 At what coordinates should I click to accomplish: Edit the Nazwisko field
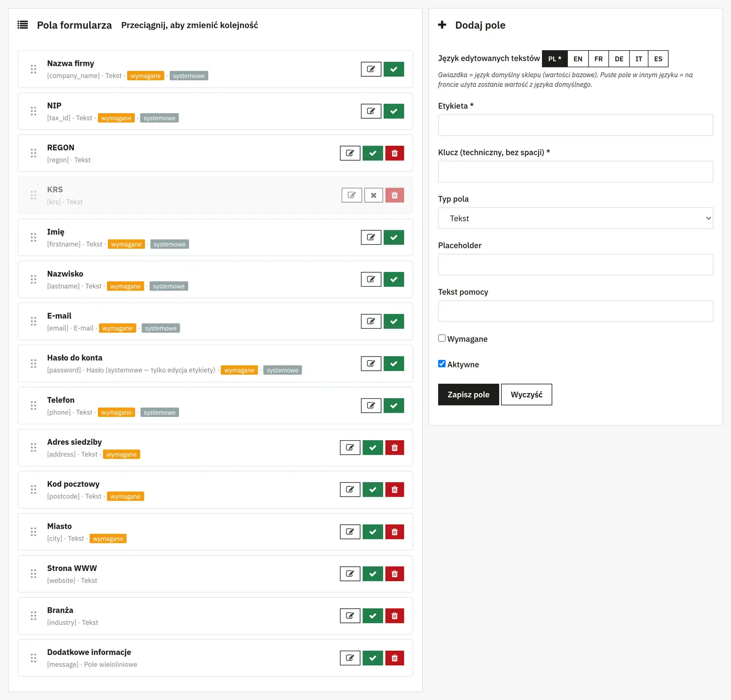tap(371, 279)
